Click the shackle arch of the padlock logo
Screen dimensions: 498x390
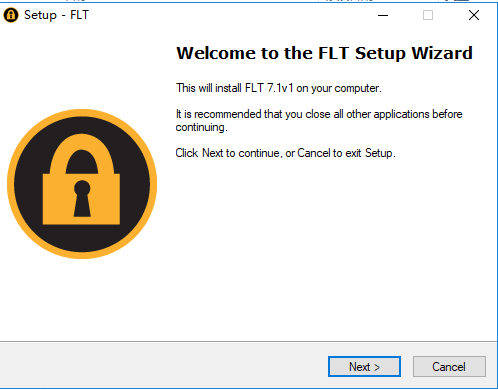(x=82, y=153)
